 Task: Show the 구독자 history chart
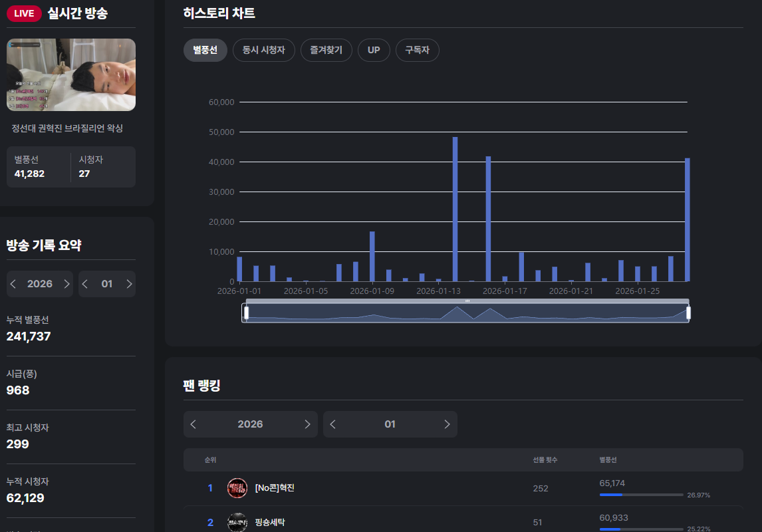click(417, 50)
